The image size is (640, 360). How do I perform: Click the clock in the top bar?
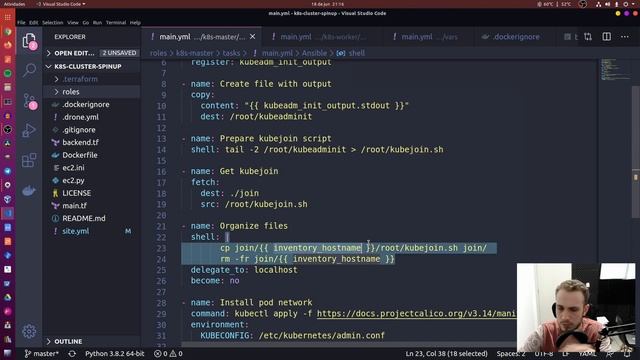pyautogui.click(x=328, y=4)
